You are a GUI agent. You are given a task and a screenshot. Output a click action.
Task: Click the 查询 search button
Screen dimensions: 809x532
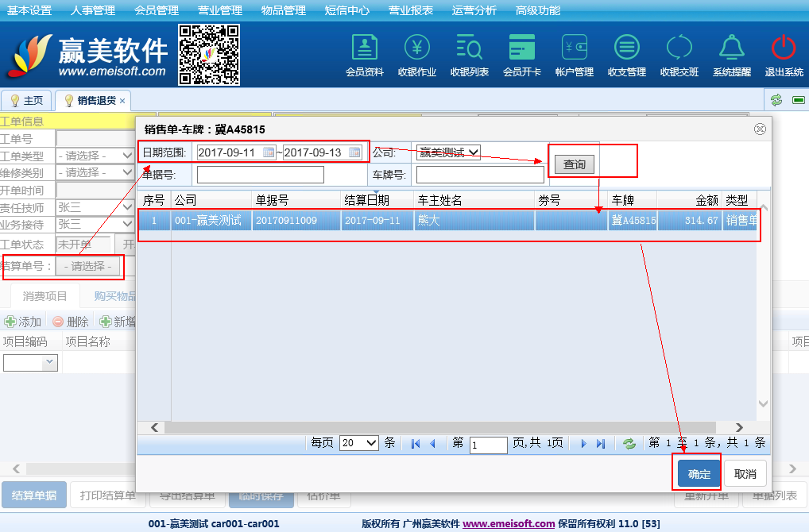tap(574, 164)
